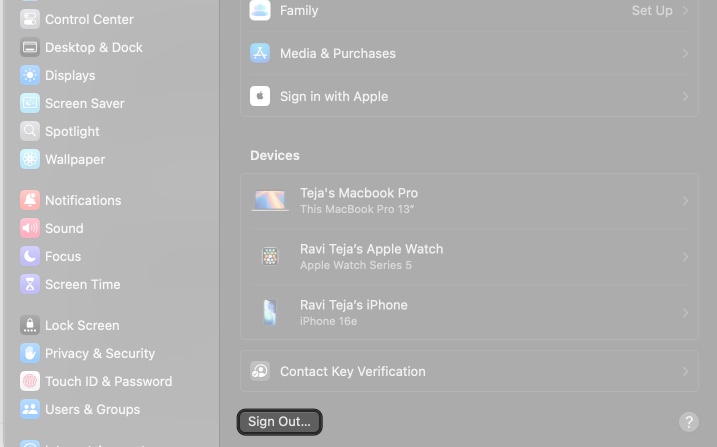Open the Focus moon icon
Viewport: 717px width, 447px height.
point(30,256)
